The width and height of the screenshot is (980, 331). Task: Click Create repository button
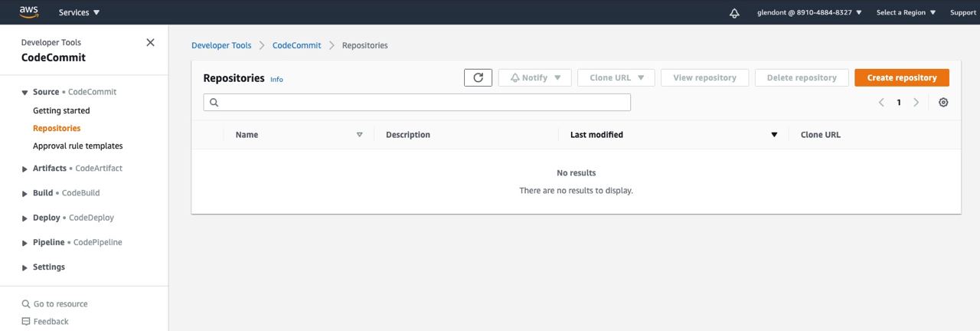901,77
